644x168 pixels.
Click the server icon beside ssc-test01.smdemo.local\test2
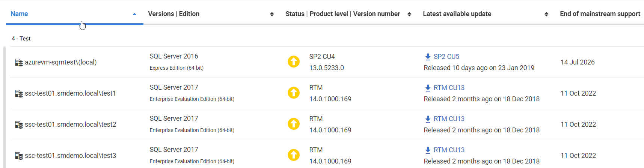19,124
